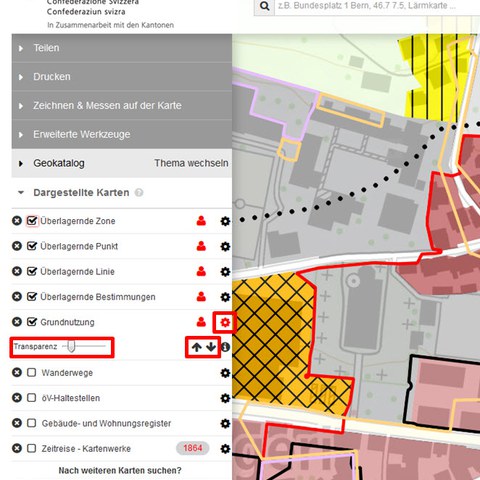Uncheck the Grundnutzung layer checkbox
Viewport: 480px width, 480px height.
pos(32,322)
